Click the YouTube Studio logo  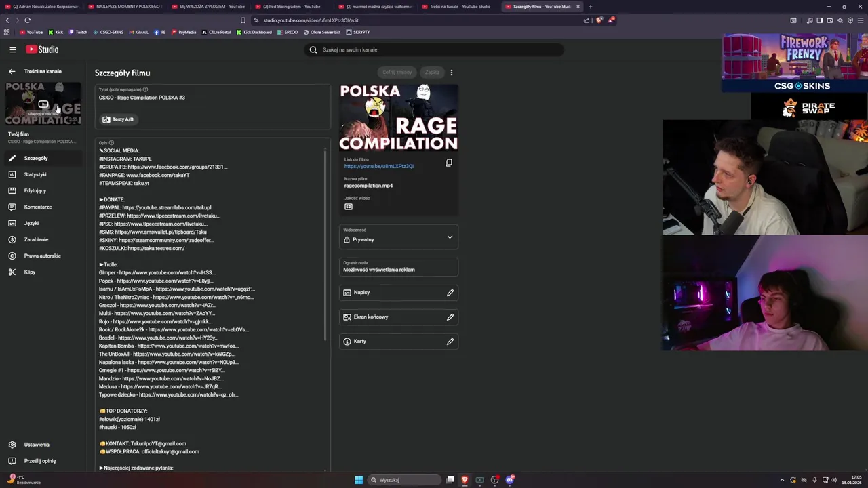point(42,49)
